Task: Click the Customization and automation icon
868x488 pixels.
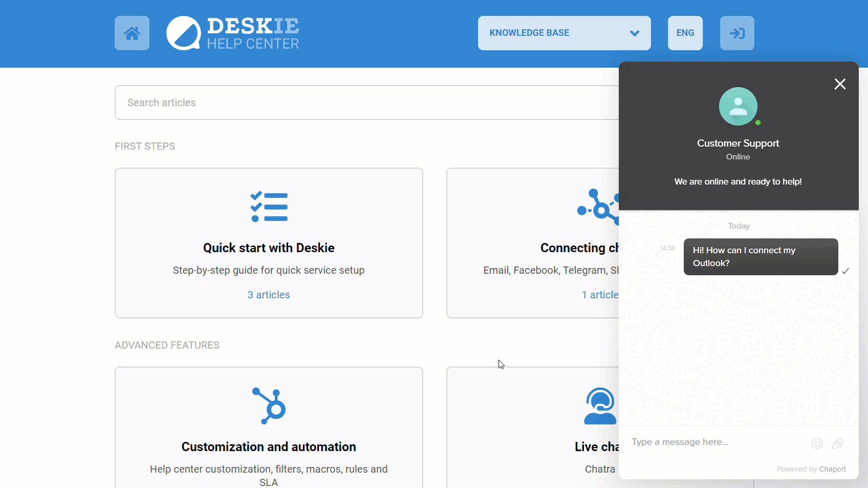Action: coord(269,406)
